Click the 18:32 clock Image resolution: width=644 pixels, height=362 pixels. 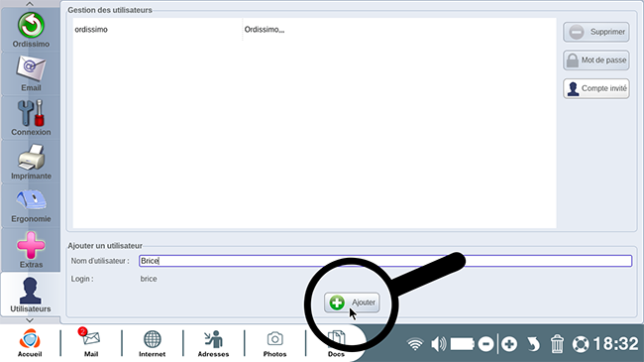(615, 344)
